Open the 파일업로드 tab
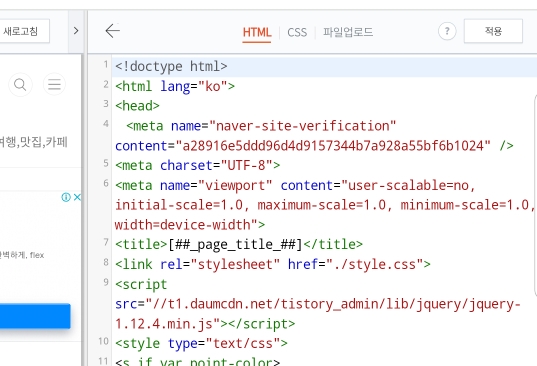 tap(348, 32)
